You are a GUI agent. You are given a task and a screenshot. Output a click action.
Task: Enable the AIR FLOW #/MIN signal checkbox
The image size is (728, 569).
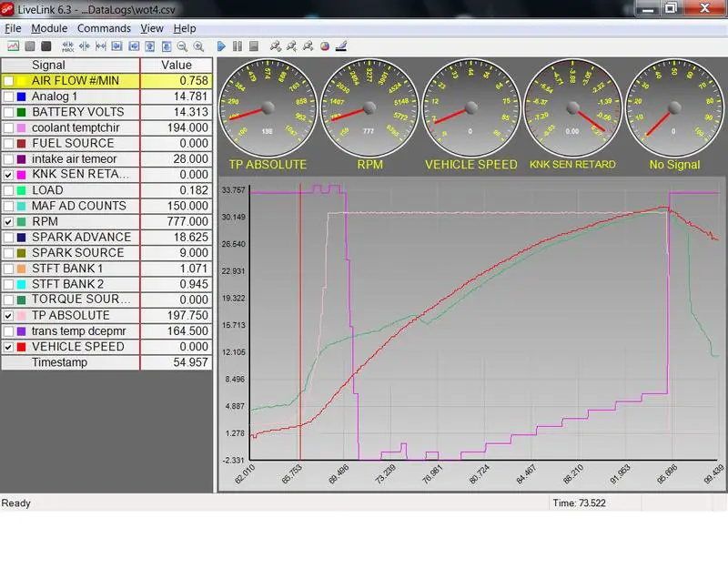[8, 81]
